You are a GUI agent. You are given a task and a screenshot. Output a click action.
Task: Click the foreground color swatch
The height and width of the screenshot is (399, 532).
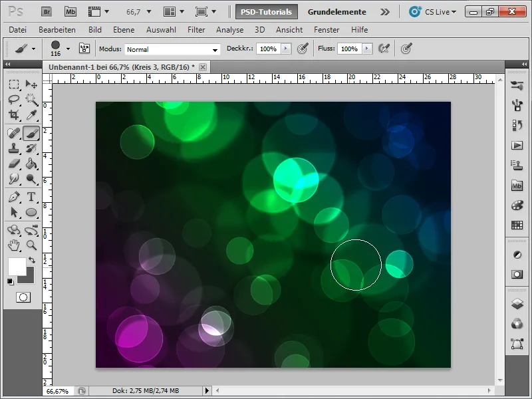[17, 266]
